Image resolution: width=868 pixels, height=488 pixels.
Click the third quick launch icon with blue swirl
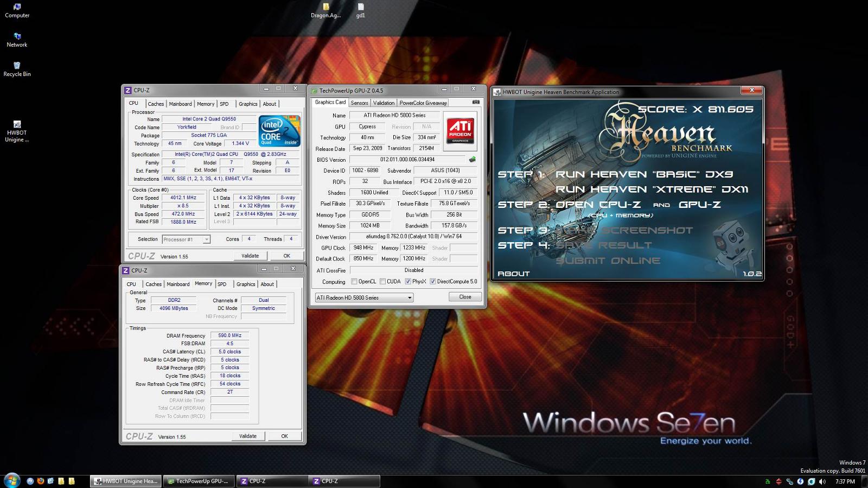[51, 481]
